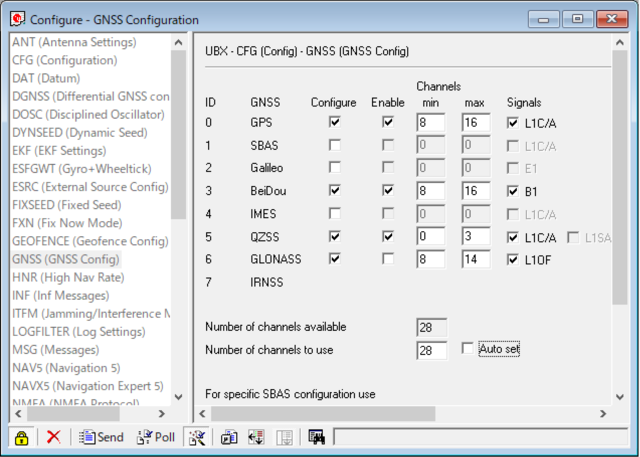The image size is (640, 457).
Task: Uncheck the QZSS Enable checkbox
Action: point(388,237)
